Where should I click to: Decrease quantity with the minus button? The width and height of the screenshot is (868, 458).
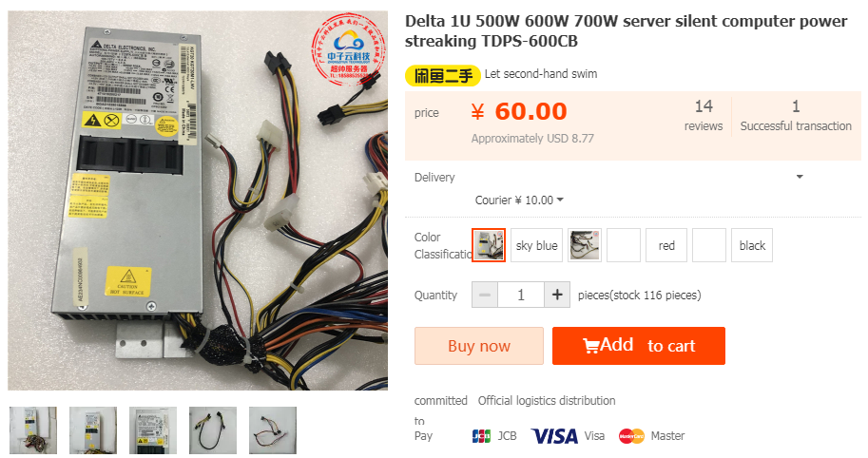click(x=484, y=295)
